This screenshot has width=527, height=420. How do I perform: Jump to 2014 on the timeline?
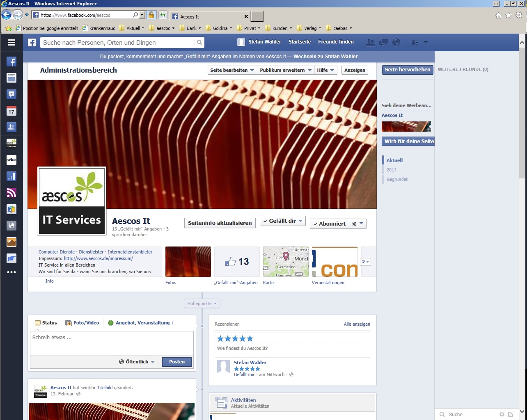tap(392, 170)
